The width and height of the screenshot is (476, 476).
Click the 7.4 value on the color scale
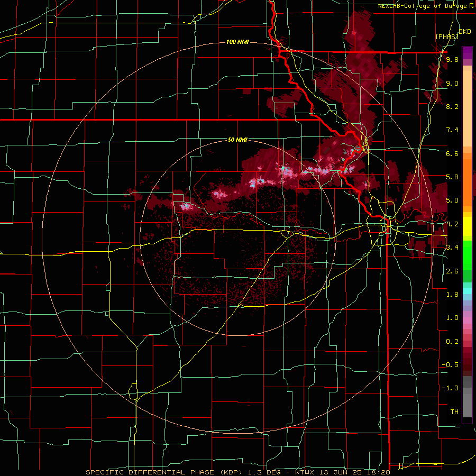(452, 130)
